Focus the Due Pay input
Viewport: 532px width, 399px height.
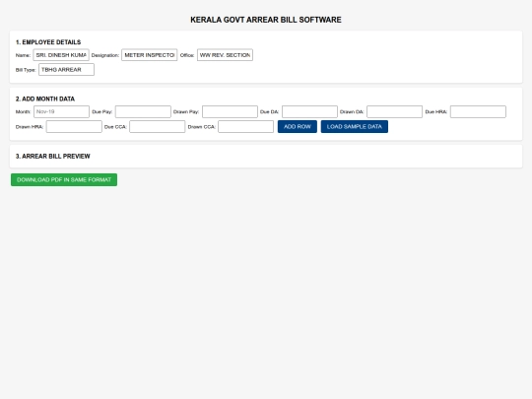click(x=143, y=111)
